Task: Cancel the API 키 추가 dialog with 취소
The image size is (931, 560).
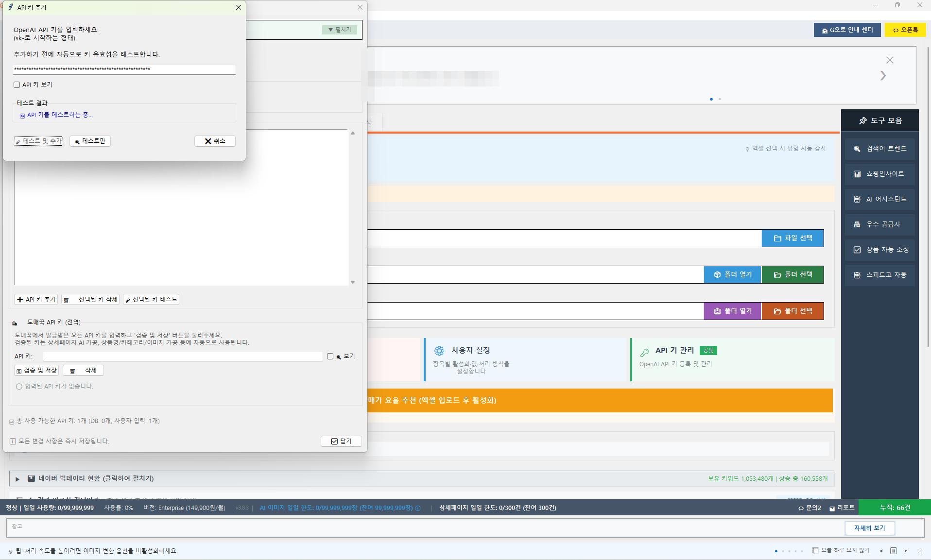Action: 215,141
